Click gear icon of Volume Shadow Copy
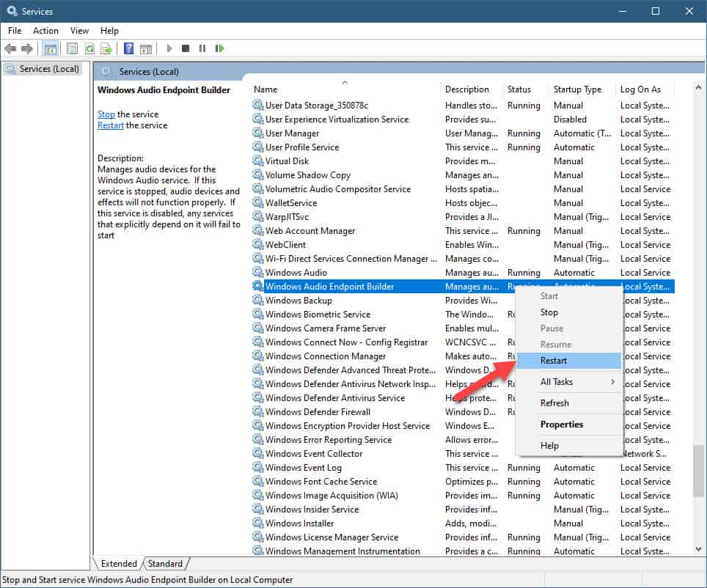707x588 pixels. [x=258, y=175]
